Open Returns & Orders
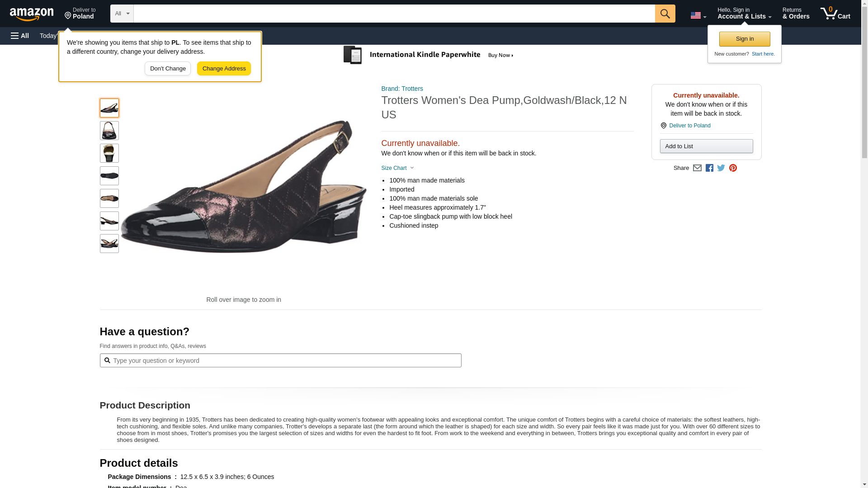868x488 pixels. click(x=796, y=14)
